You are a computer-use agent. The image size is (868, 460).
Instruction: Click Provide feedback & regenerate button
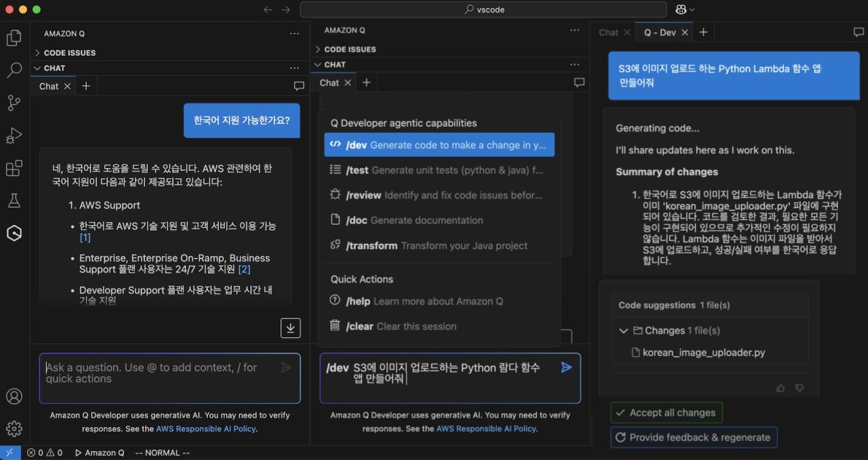(694, 437)
